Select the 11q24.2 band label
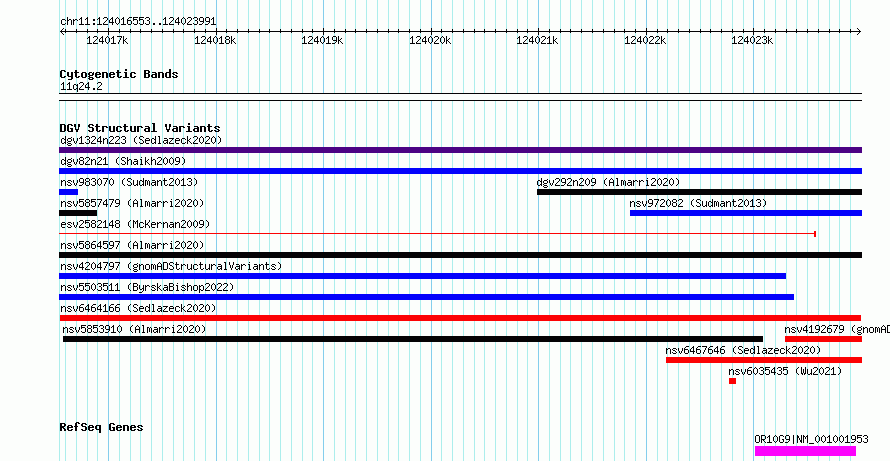This screenshot has height=461, width=890. (81, 87)
